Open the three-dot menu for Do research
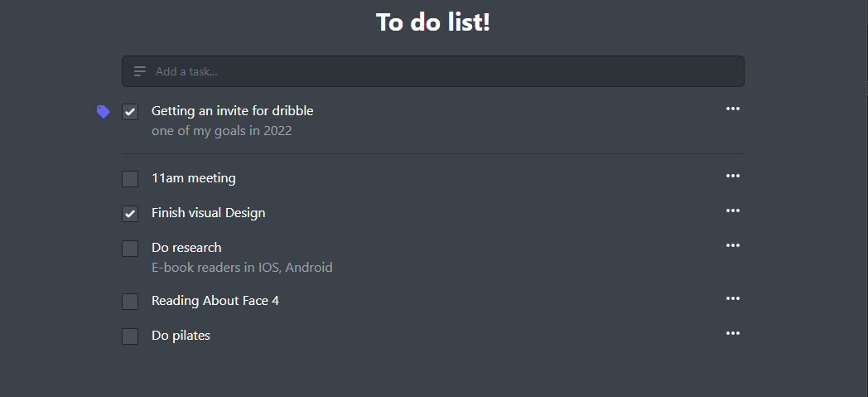Screen dimensions: 868x397 click(x=732, y=245)
